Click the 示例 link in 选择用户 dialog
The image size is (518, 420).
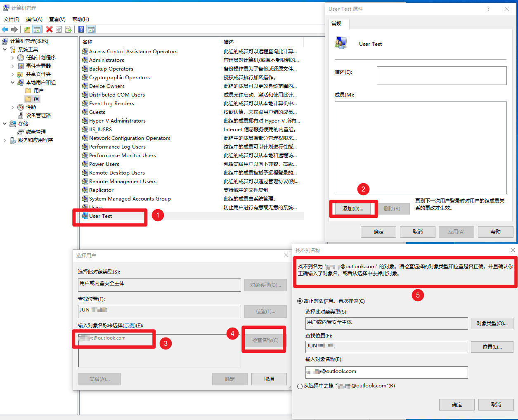(x=129, y=326)
